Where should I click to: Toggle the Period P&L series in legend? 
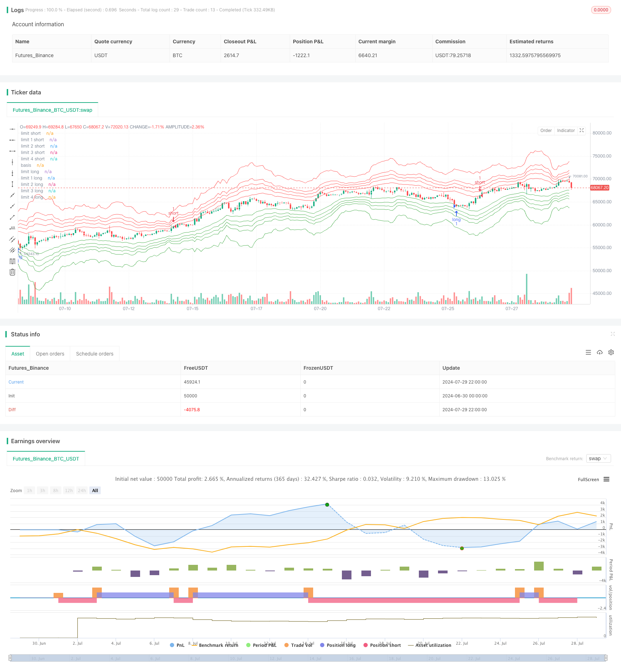[x=261, y=645]
